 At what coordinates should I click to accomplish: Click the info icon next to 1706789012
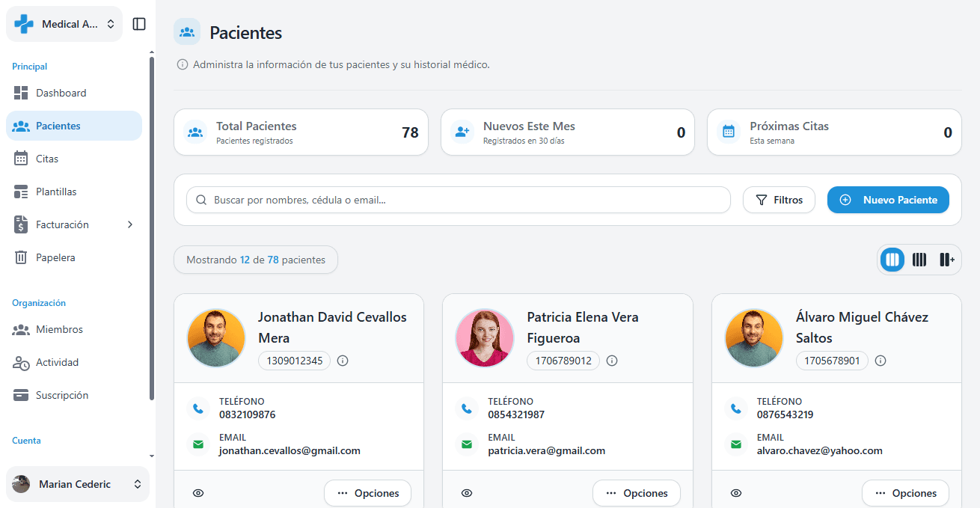612,361
